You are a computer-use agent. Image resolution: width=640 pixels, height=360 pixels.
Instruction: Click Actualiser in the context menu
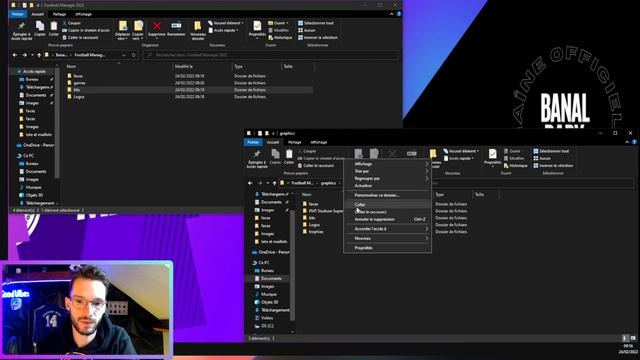387,186
